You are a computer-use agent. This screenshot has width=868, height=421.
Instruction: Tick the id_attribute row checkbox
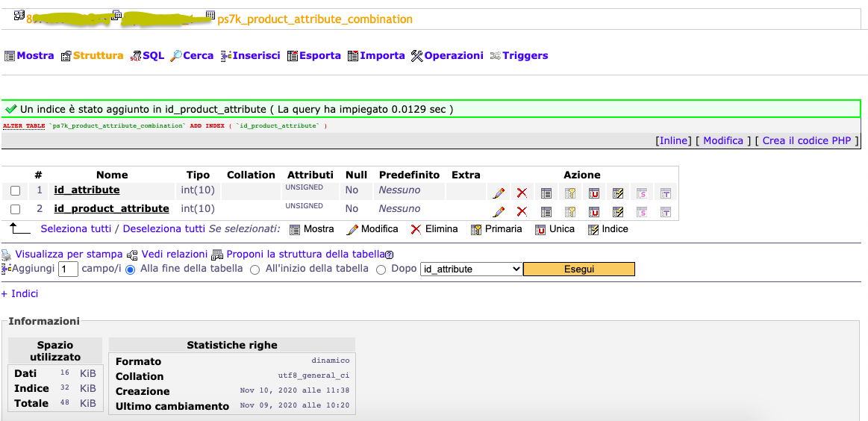16,190
